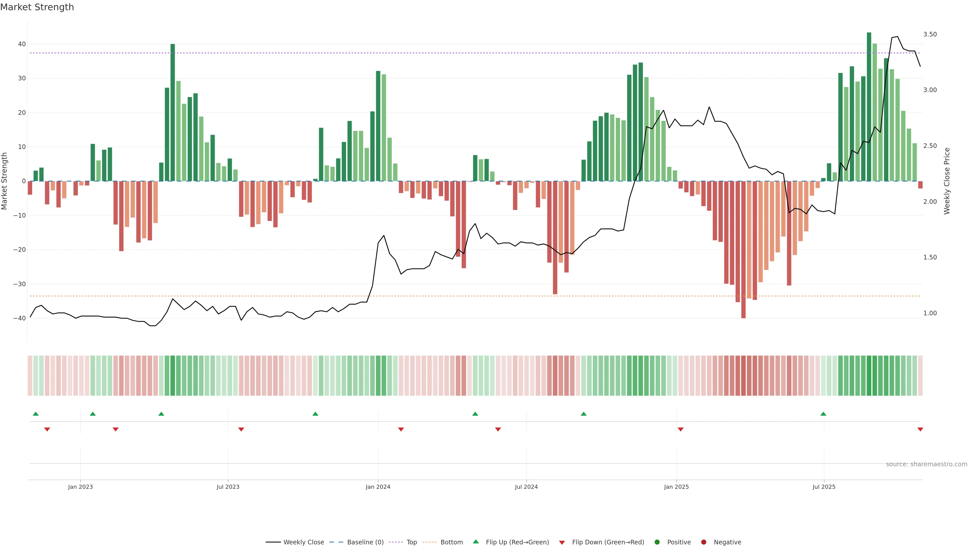The width and height of the screenshot is (980, 551).
Task: Click the red Negative legend dot
Action: pyautogui.click(x=703, y=542)
